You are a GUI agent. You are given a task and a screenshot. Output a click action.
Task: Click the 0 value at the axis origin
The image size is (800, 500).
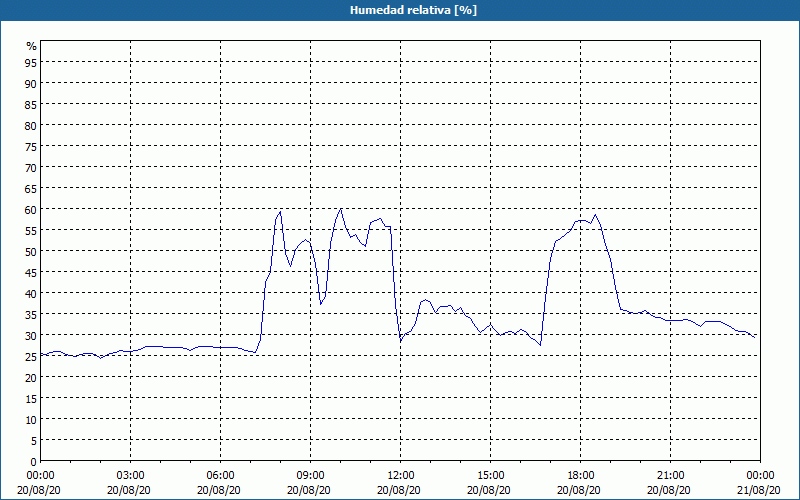tap(34, 462)
